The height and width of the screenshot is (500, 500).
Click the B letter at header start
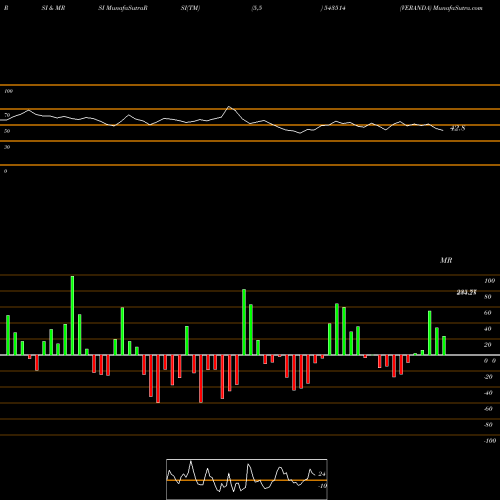point(6,8)
